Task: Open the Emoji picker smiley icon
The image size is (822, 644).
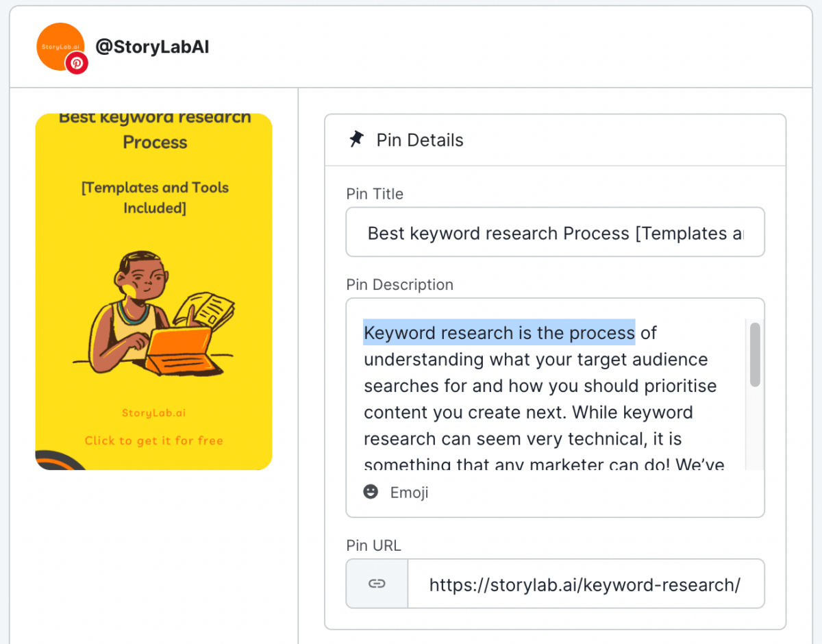Action: (x=371, y=492)
